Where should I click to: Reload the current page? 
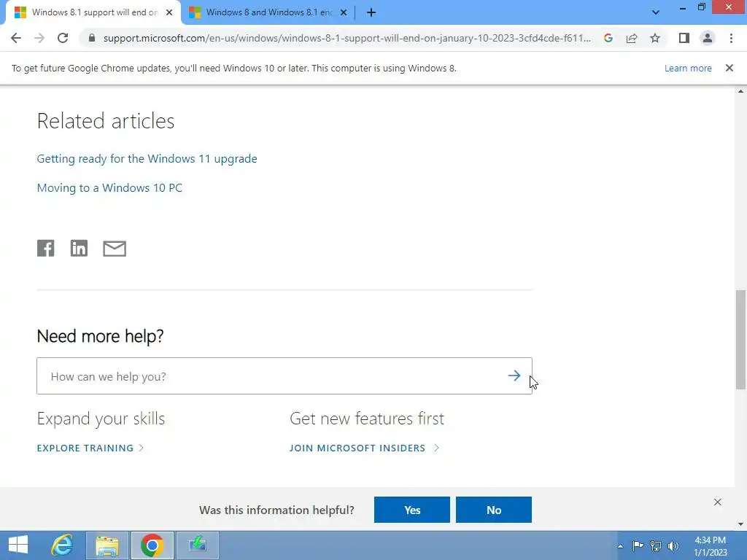click(x=63, y=38)
